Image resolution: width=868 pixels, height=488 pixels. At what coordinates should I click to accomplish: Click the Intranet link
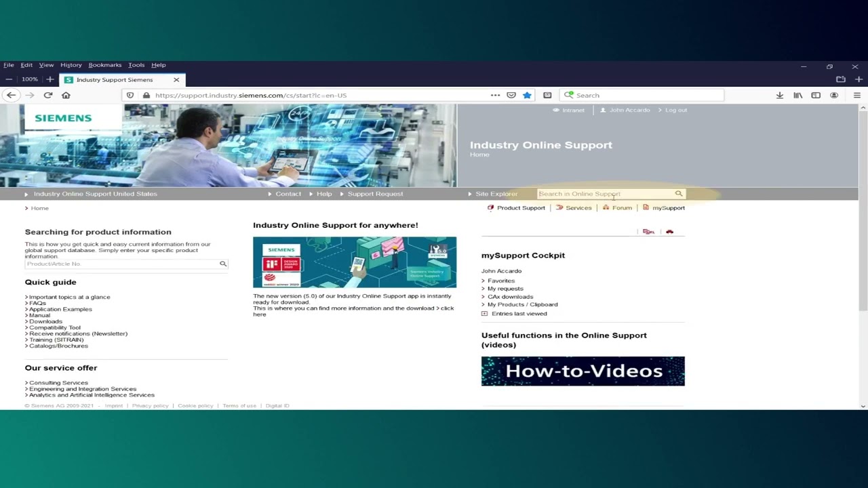(x=573, y=110)
